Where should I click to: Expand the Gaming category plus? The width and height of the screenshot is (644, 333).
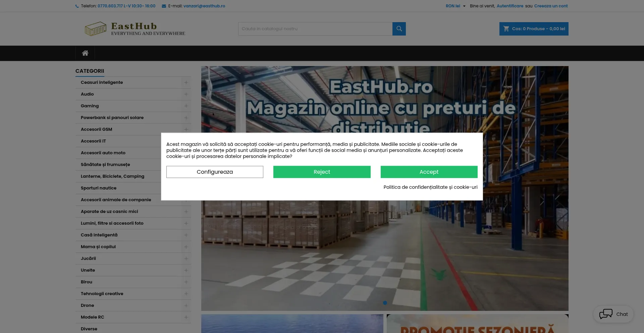(186, 106)
